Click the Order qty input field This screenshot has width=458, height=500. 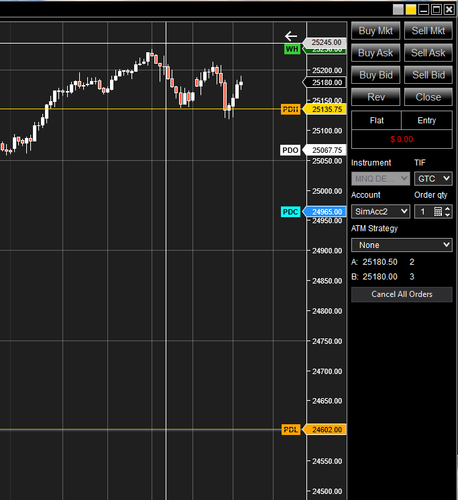(424, 211)
